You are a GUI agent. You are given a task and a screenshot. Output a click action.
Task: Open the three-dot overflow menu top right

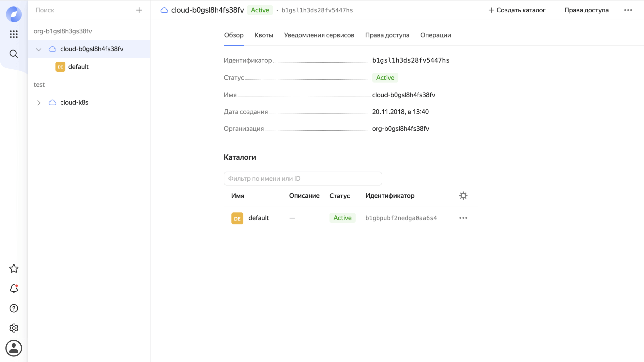(x=628, y=10)
